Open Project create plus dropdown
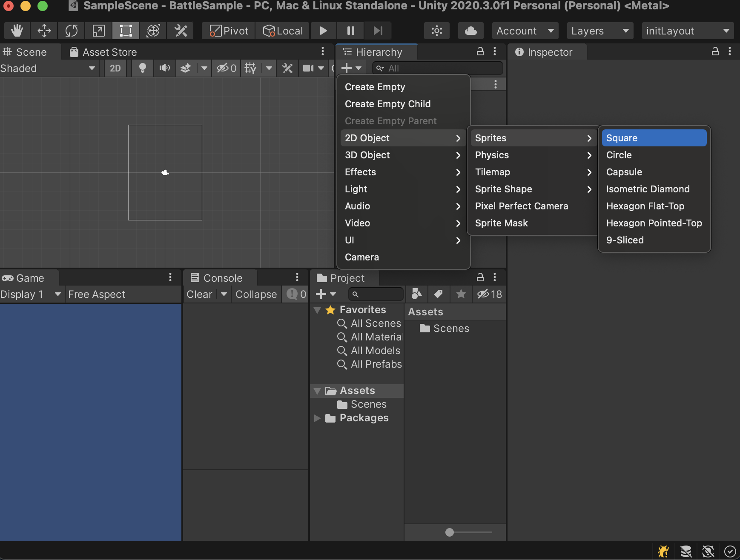The width and height of the screenshot is (740, 560). (326, 294)
